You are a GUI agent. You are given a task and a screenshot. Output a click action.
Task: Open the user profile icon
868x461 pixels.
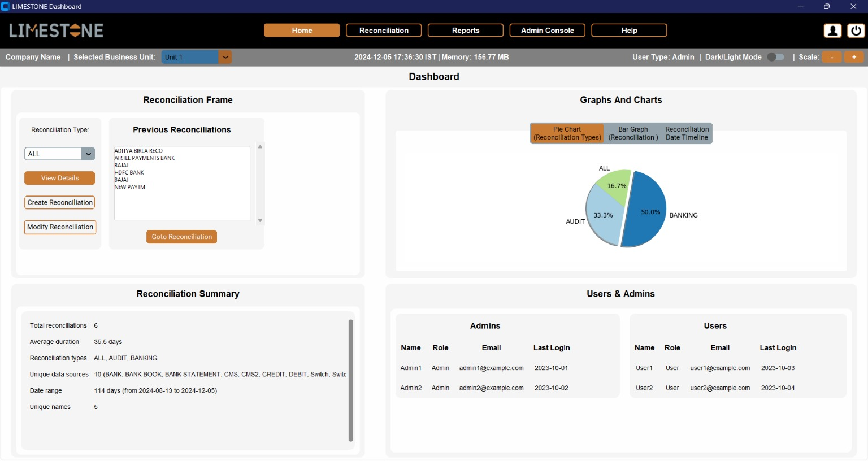click(832, 31)
